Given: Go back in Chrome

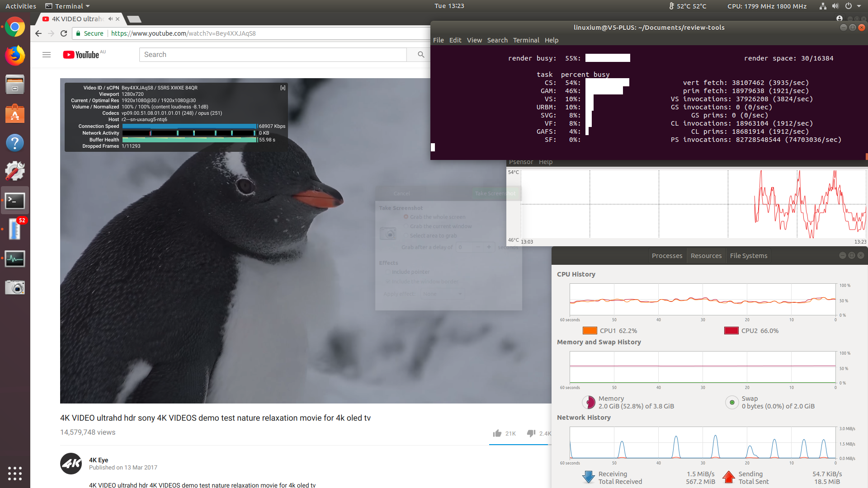Looking at the screenshot, I should point(38,33).
